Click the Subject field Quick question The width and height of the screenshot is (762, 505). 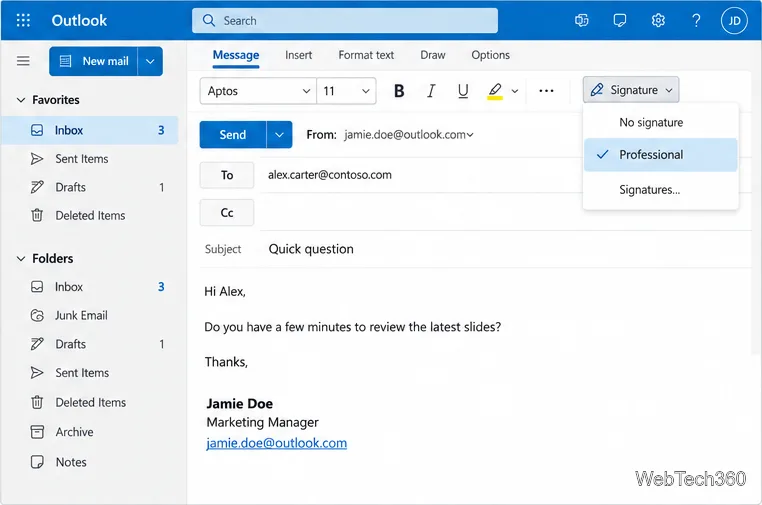(x=311, y=249)
